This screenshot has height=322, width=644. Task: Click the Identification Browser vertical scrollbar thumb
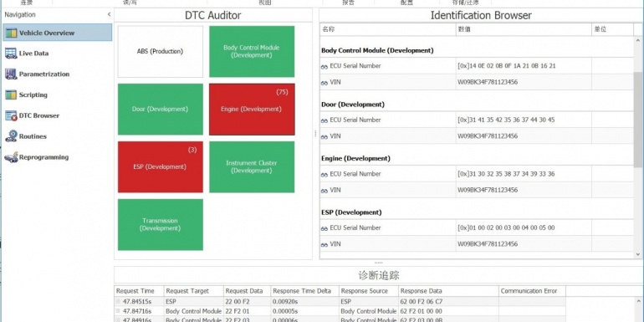[x=638, y=120]
